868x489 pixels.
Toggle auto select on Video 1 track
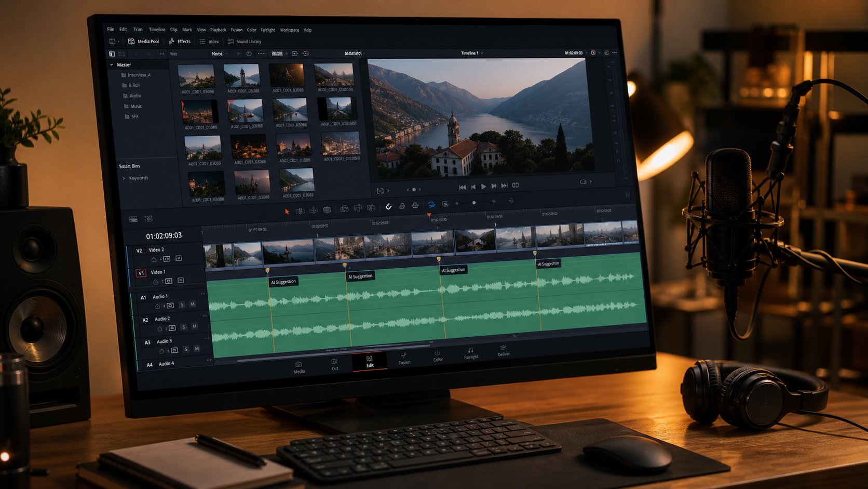point(169,281)
